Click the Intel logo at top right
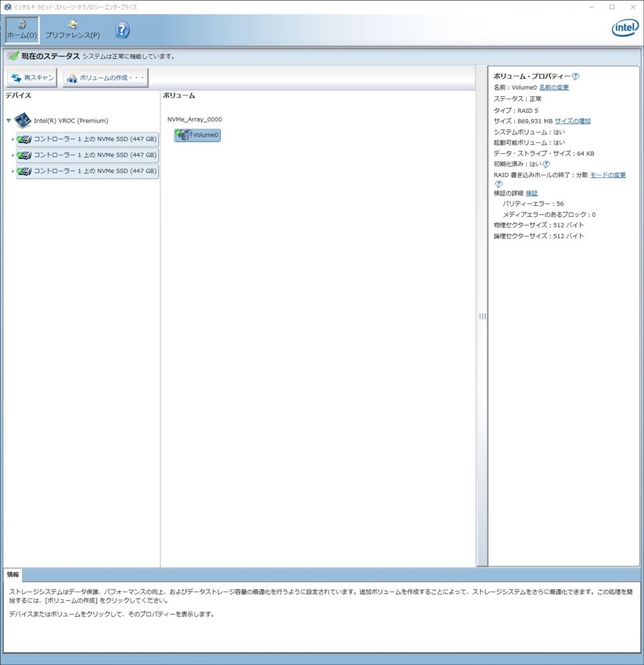The height and width of the screenshot is (665, 644). 624,28
